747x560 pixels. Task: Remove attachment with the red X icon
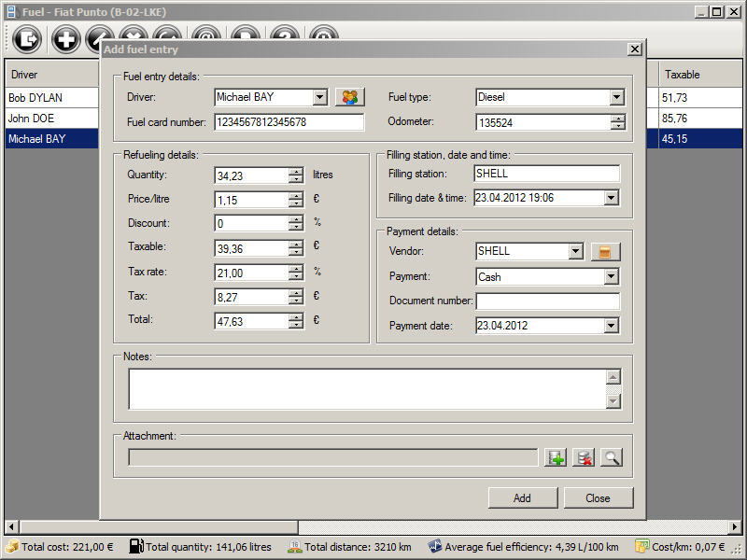tap(584, 457)
